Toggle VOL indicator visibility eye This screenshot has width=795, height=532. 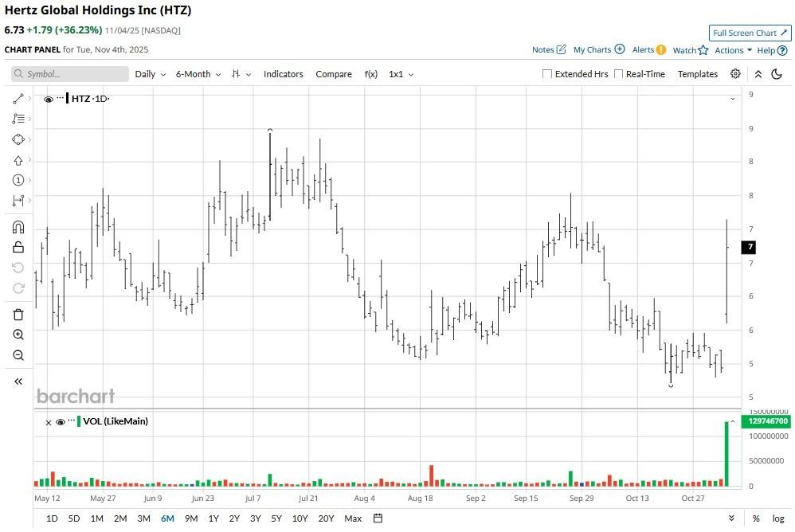tap(61, 422)
